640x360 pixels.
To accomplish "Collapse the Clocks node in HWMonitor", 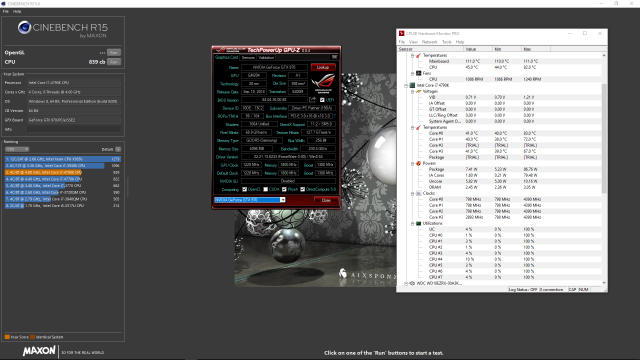I will tap(412, 193).
